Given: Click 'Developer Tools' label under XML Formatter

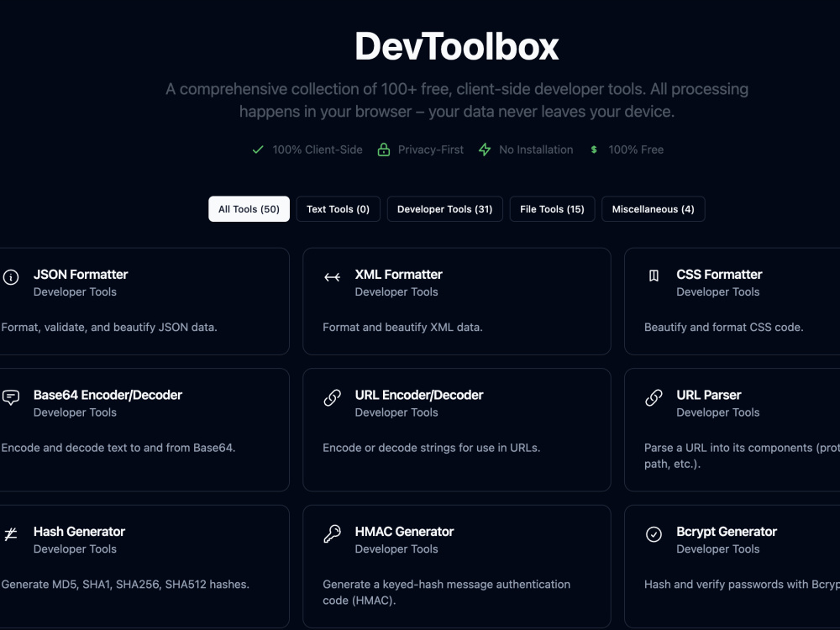Looking at the screenshot, I should (396, 291).
